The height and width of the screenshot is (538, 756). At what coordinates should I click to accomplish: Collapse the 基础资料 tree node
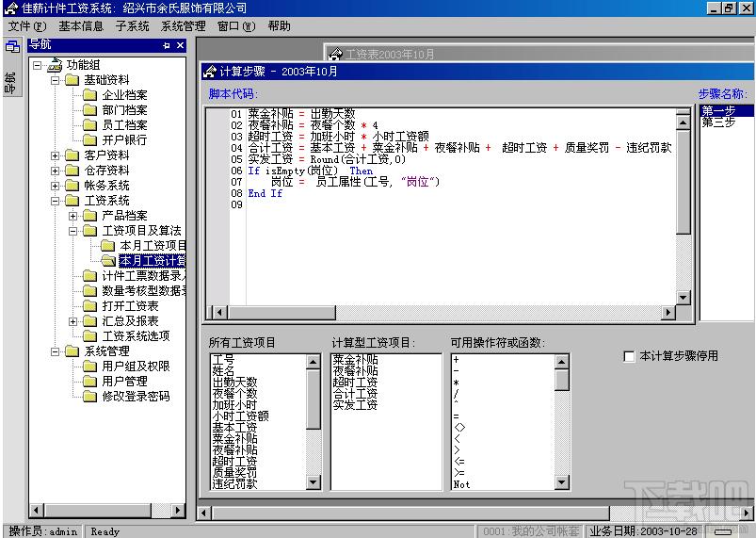55,80
